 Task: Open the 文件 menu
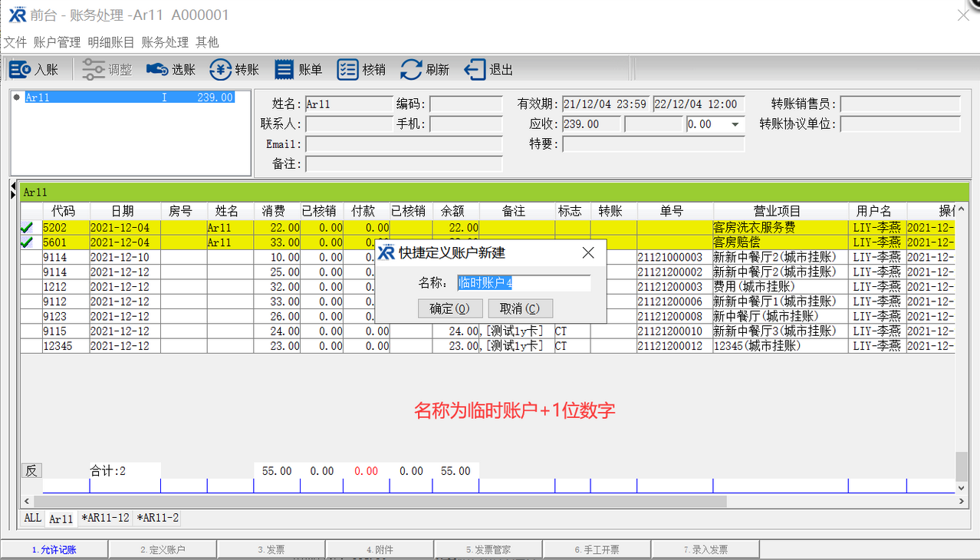pyautogui.click(x=15, y=42)
